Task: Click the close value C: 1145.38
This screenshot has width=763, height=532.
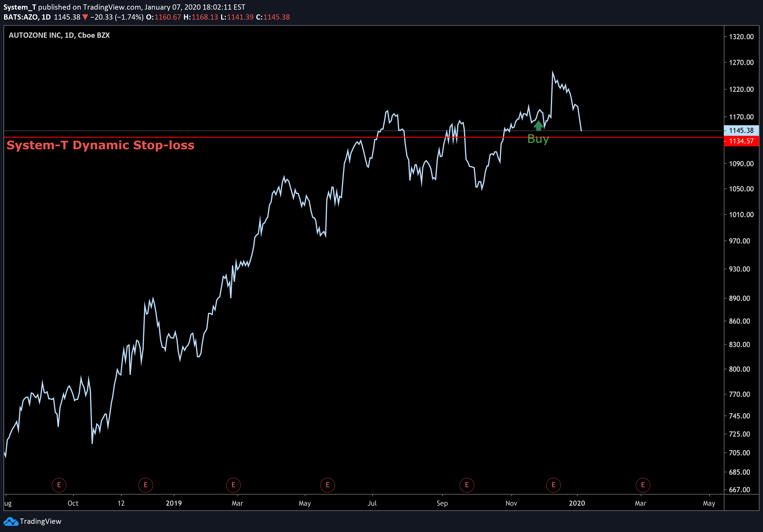Action: pos(273,17)
